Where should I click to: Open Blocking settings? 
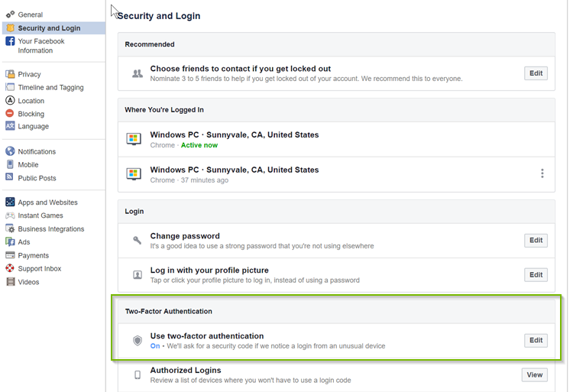click(x=31, y=114)
